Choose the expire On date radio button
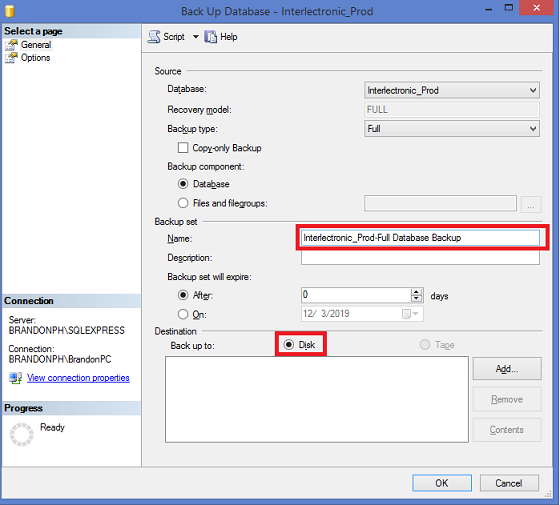This screenshot has width=560, height=505. 183,314
